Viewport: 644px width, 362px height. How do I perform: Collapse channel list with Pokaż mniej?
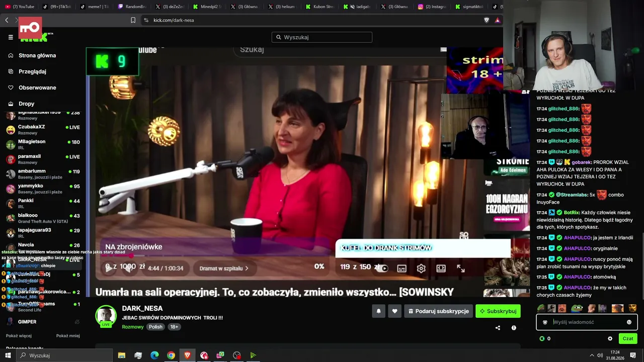(x=68, y=336)
